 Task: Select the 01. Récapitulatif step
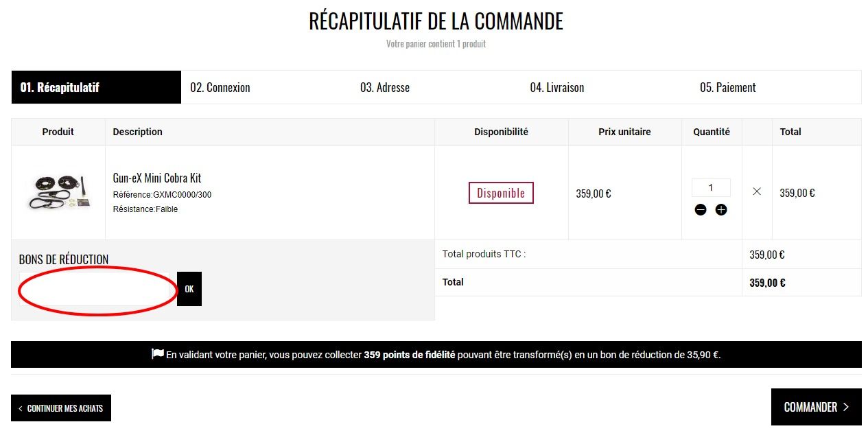point(61,87)
